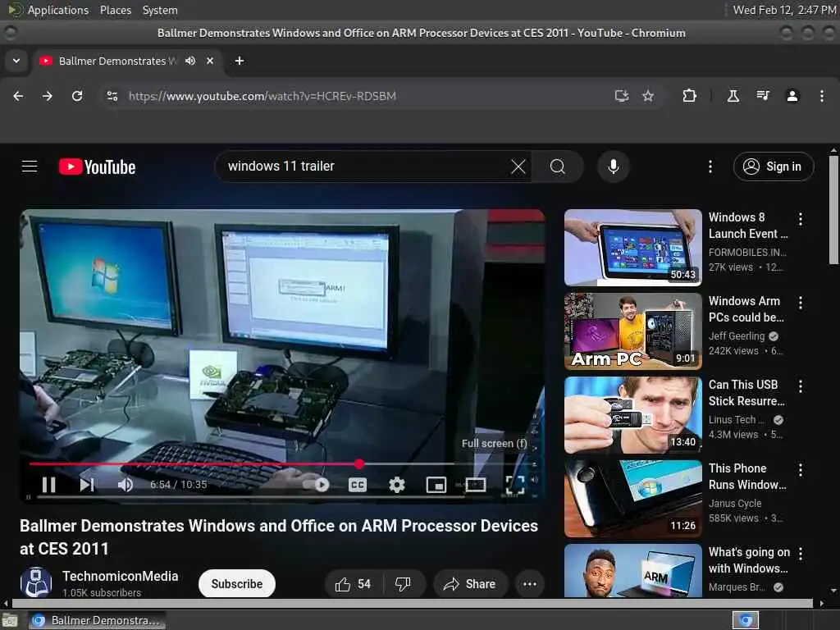Like the video with thumbs up
The height and width of the screenshot is (630, 840).
(353, 583)
